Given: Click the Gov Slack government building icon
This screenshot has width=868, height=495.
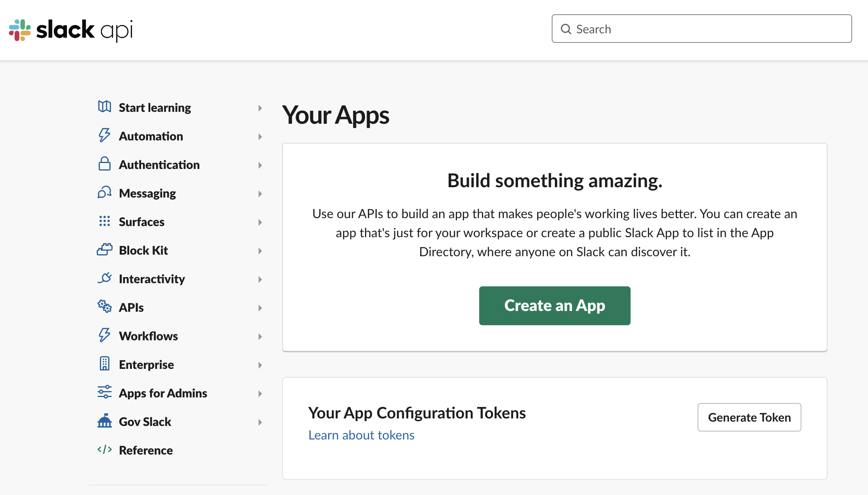Looking at the screenshot, I should [x=104, y=421].
